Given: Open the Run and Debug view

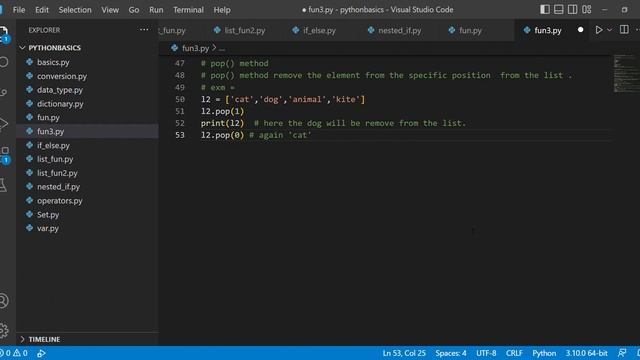Looking at the screenshot, I should (x=4, y=124).
